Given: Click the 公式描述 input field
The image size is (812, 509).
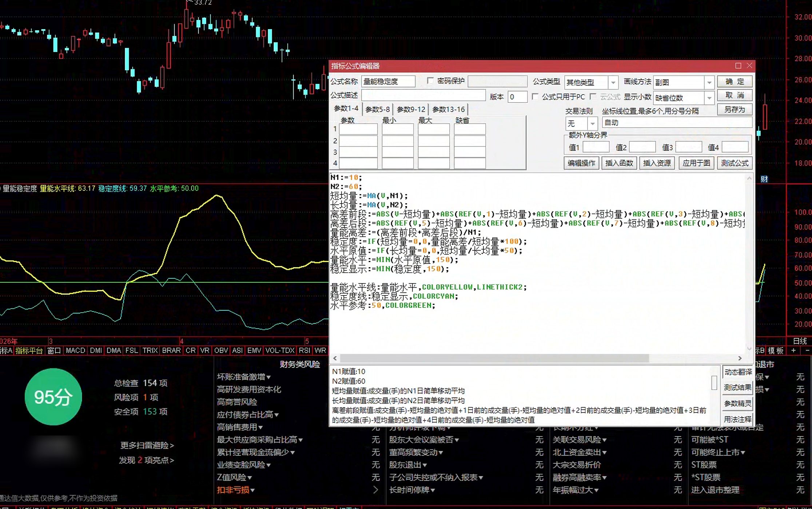Looking at the screenshot, I should pos(423,96).
